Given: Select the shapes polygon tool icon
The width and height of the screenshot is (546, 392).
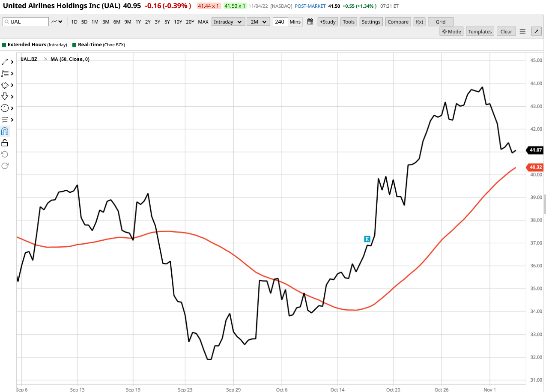Looking at the screenshot, I should click(5, 85).
